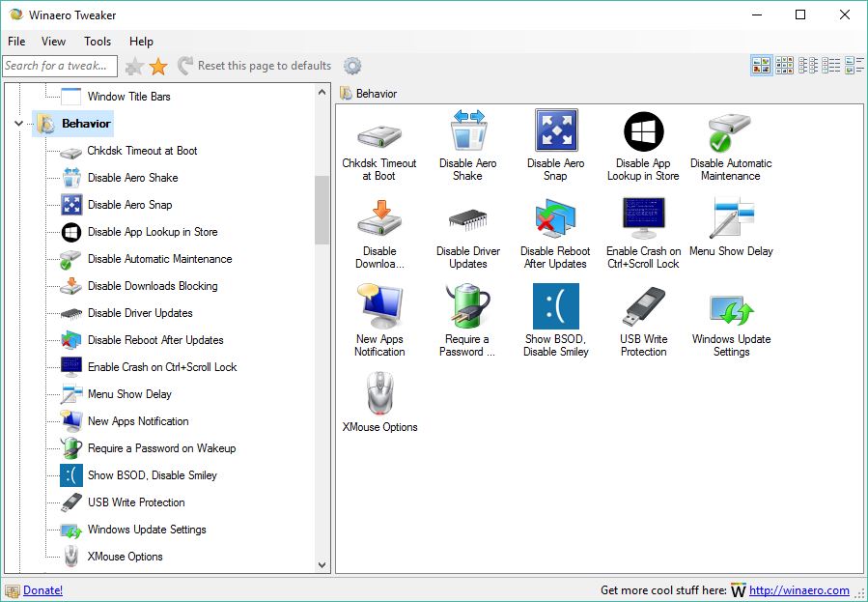Open the Disable Reboot After Updates large icon
This screenshot has height=602, width=868.
(556, 218)
